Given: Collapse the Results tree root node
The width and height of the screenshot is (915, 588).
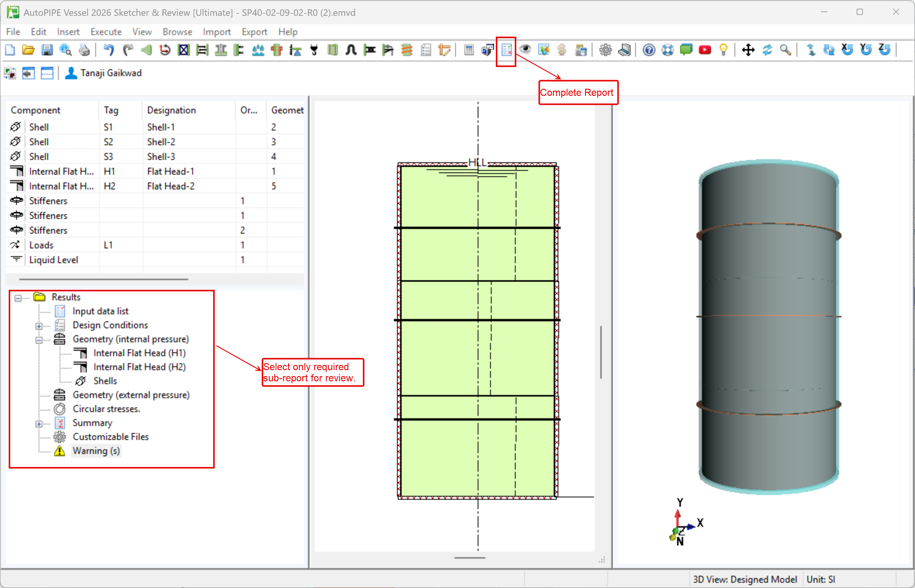Looking at the screenshot, I should [18, 298].
